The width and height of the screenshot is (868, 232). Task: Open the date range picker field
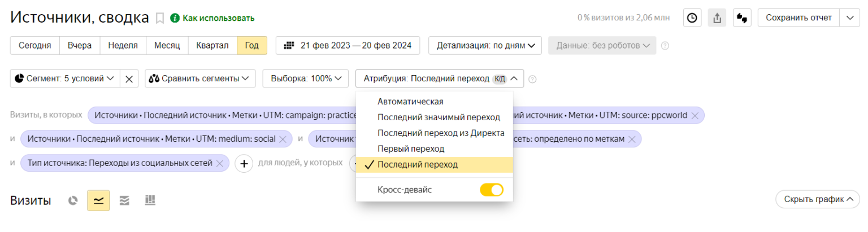tap(348, 46)
